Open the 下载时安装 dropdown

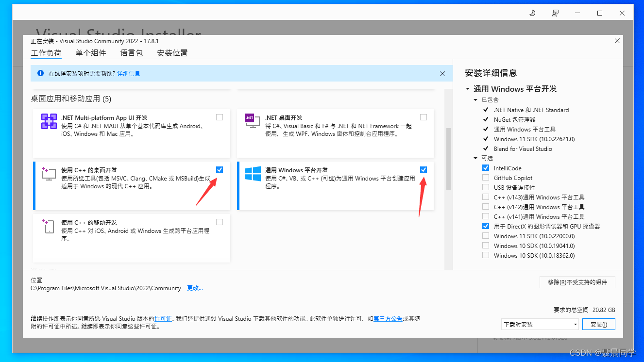(x=576, y=324)
